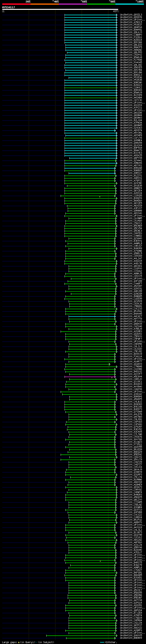Click the cyan alignment bar for A4C4C7

(x=92, y=316)
